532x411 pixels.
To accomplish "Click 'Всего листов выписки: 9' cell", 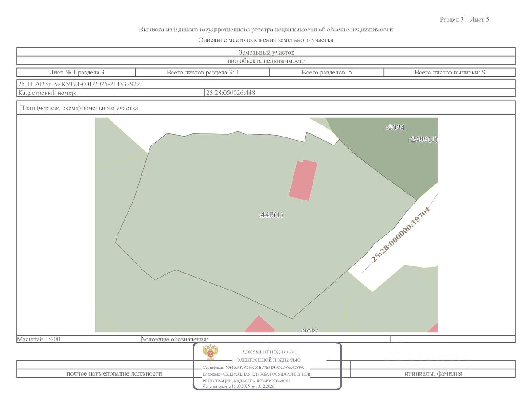I will point(450,72).
